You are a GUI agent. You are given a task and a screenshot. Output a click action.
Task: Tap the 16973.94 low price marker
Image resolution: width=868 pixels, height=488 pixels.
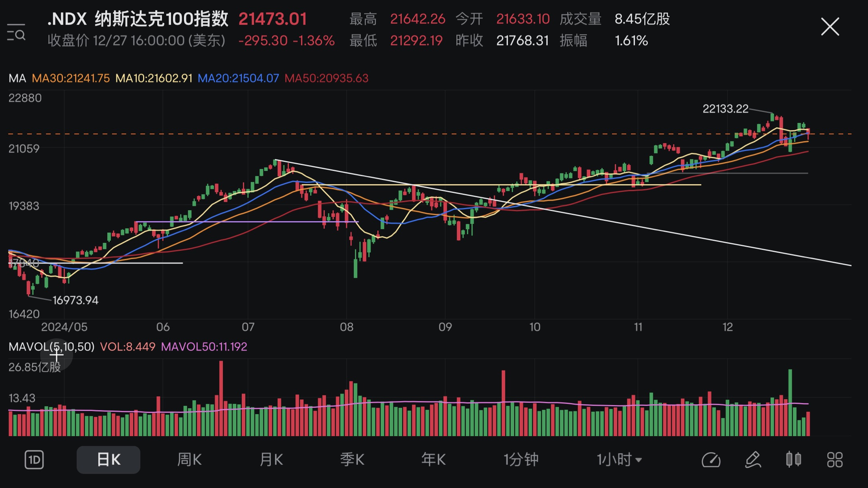pyautogui.click(x=75, y=300)
